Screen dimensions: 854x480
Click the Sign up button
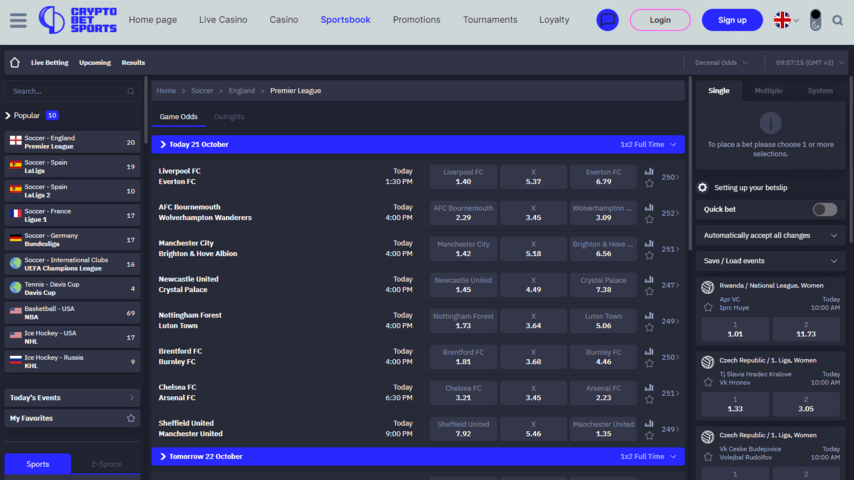(x=732, y=20)
